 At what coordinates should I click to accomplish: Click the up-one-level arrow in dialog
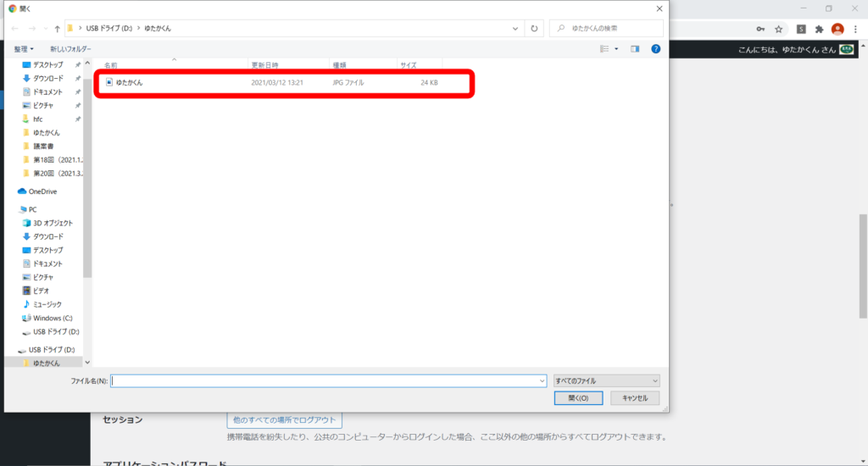[x=57, y=28]
